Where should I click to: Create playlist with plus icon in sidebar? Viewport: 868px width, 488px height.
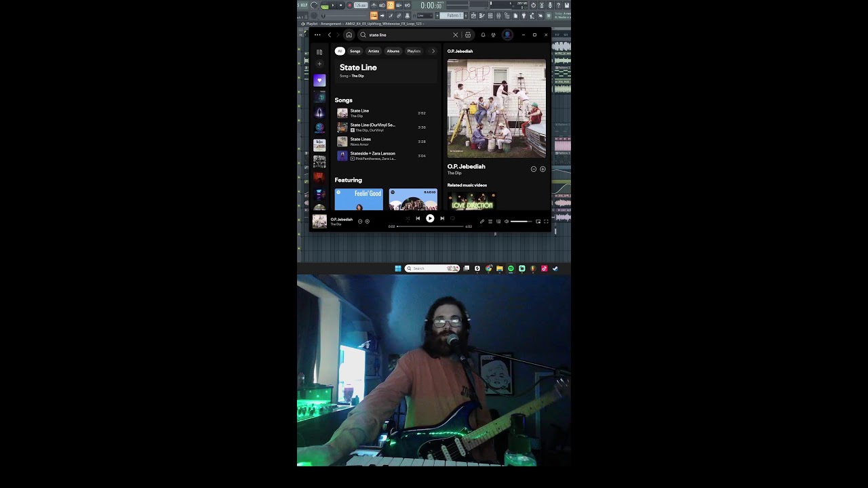(319, 64)
